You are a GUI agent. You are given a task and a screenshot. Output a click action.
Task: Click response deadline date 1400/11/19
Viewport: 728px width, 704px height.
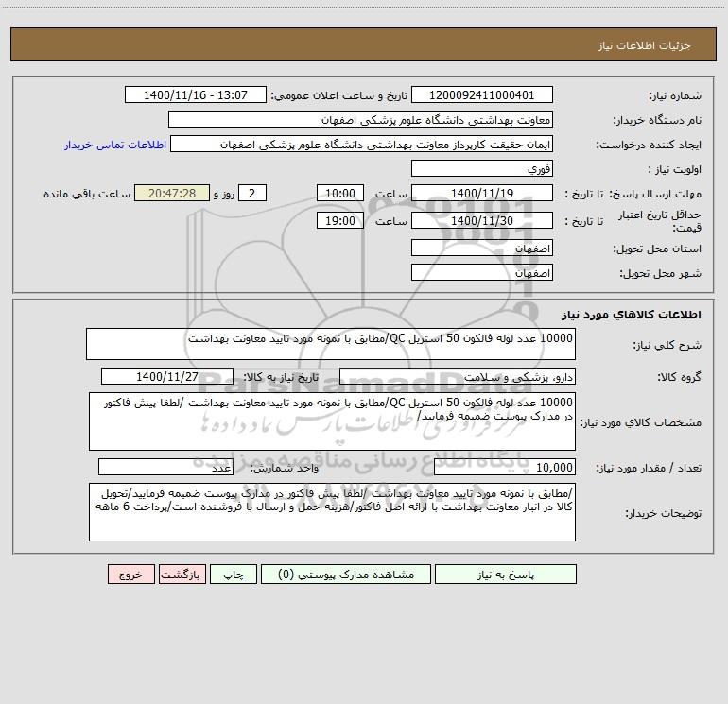[482, 193]
